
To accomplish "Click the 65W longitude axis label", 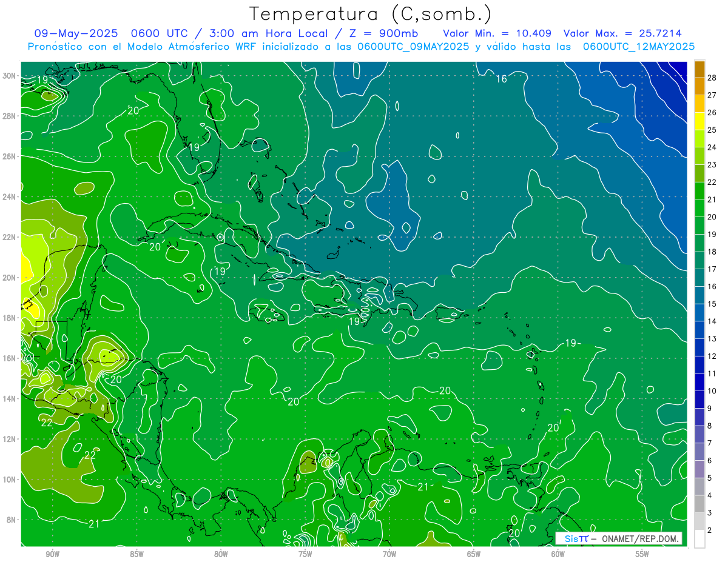I will click(474, 554).
